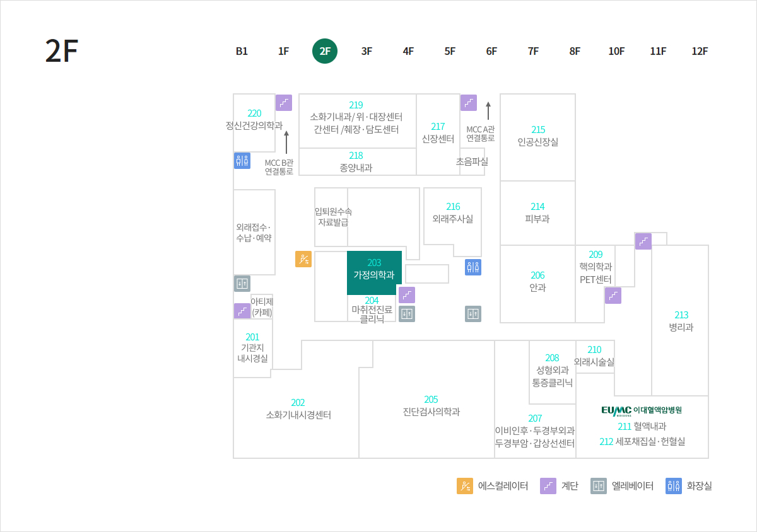Click the 에스컬레이터 icon in the legend
Image resolution: width=757 pixels, height=532 pixels.
[x=465, y=486]
